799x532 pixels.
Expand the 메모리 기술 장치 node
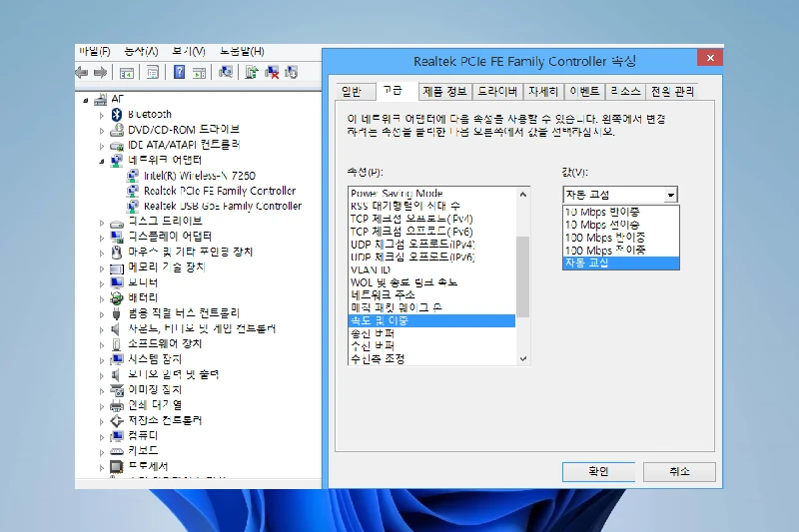tap(102, 268)
